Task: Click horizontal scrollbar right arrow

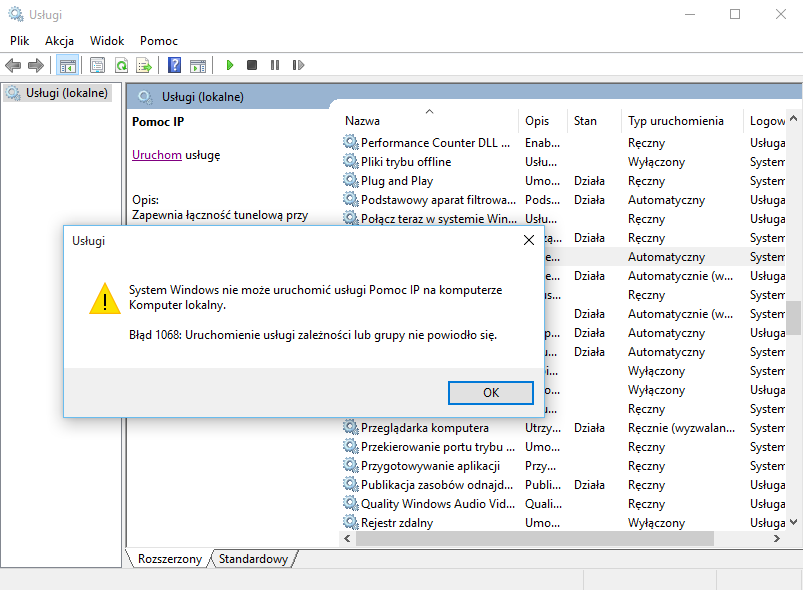Action: [x=777, y=539]
